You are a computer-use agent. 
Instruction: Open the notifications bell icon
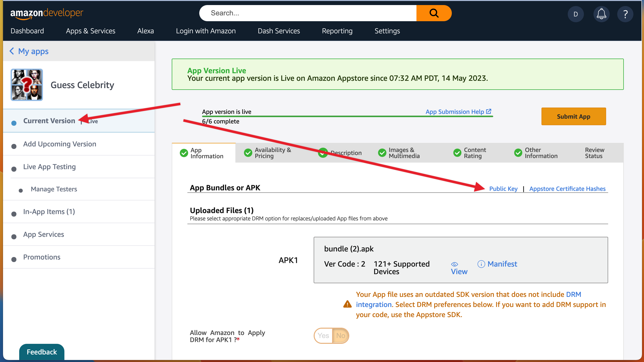(x=601, y=14)
